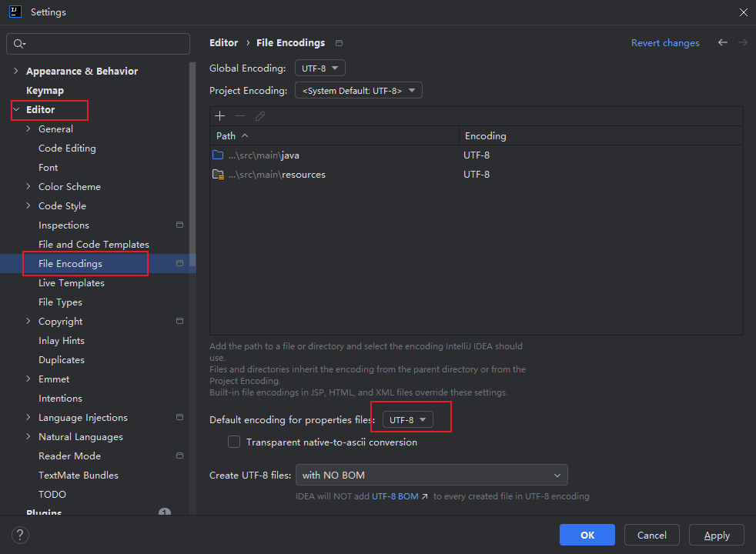The image size is (756, 554).
Task: Open Live Templates settings
Action: [x=72, y=283]
